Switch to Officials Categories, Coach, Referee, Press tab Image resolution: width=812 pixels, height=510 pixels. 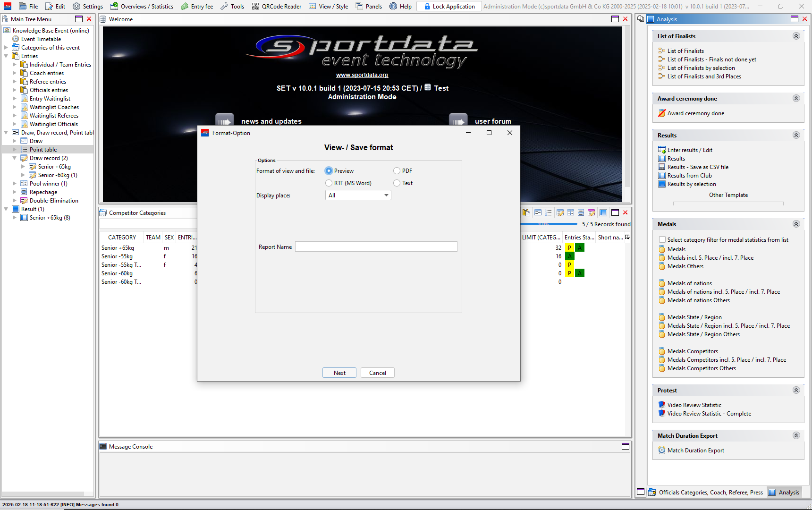[x=706, y=493]
